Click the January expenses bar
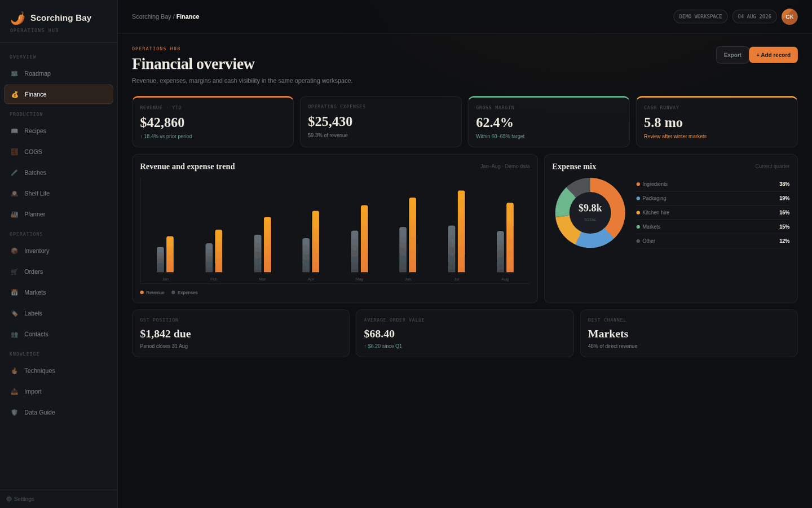 pyautogui.click(x=160, y=260)
